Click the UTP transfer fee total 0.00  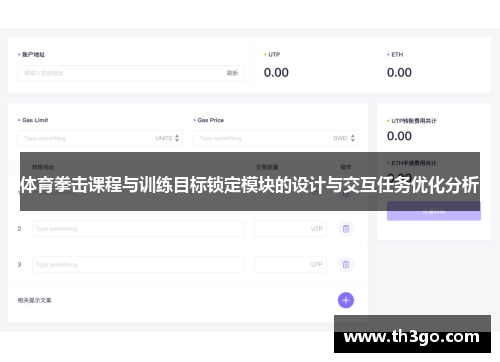click(x=399, y=136)
